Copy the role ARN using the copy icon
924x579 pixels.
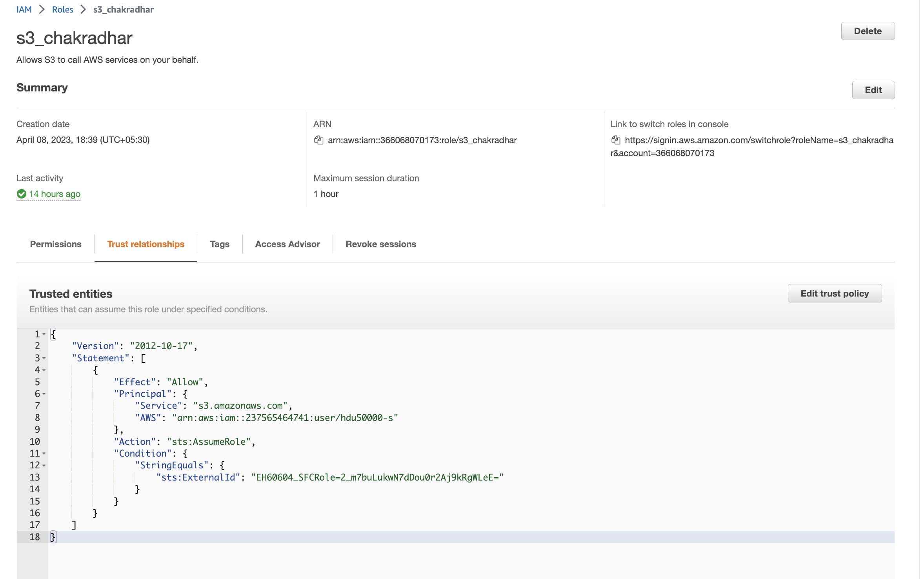pos(318,140)
